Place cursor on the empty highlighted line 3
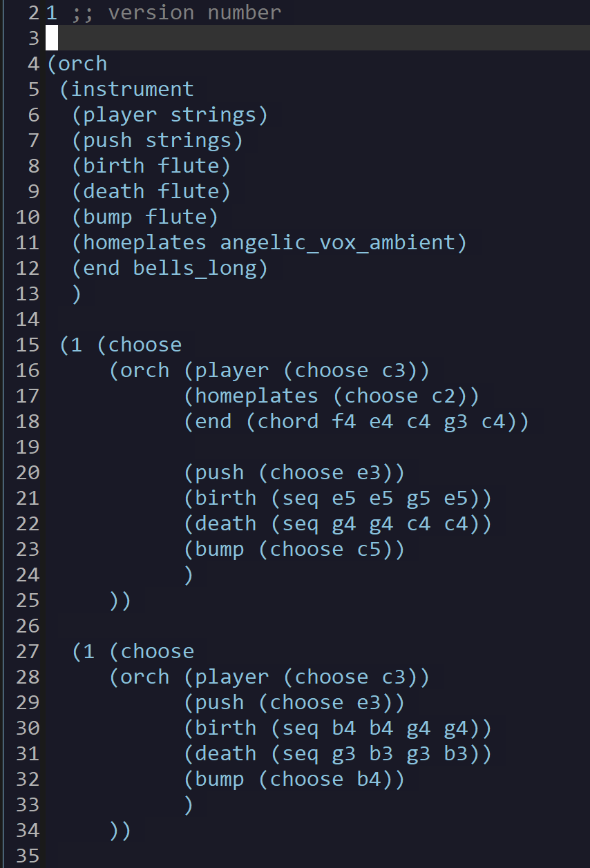 (318, 38)
